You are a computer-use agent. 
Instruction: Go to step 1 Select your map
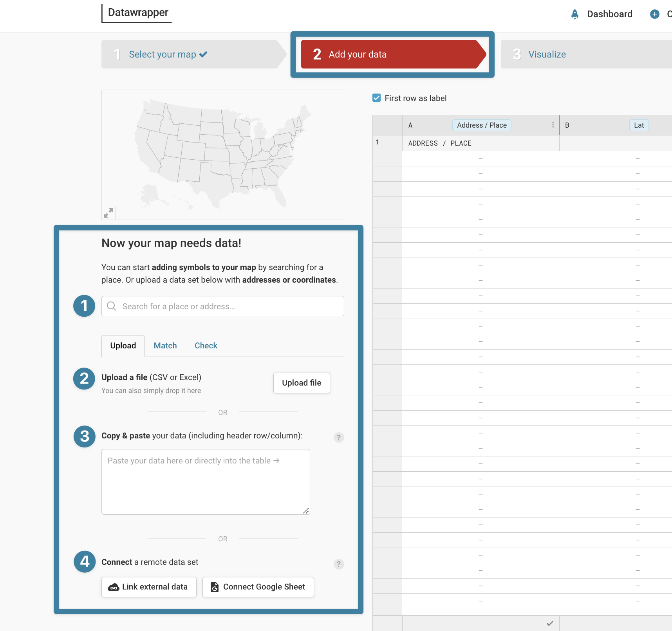[x=194, y=54]
